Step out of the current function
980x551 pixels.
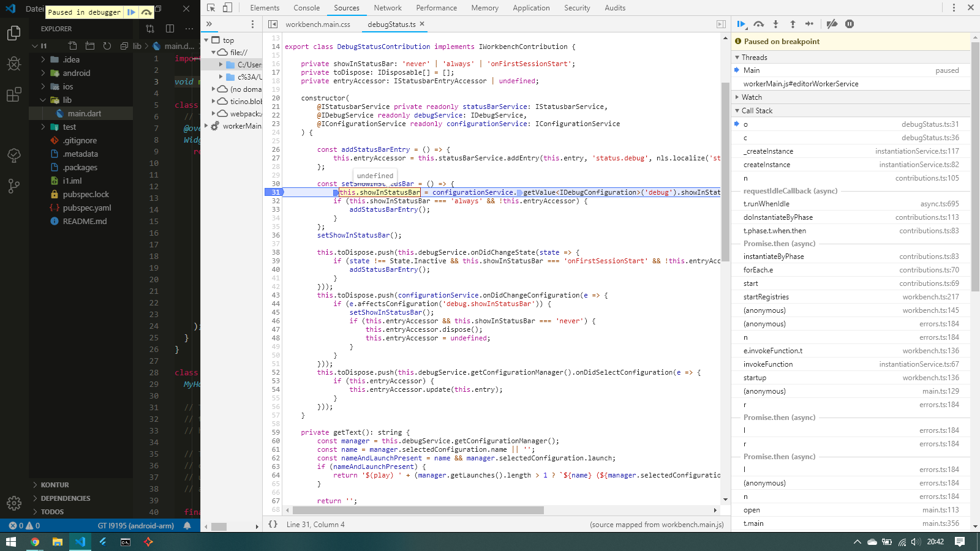793,24
